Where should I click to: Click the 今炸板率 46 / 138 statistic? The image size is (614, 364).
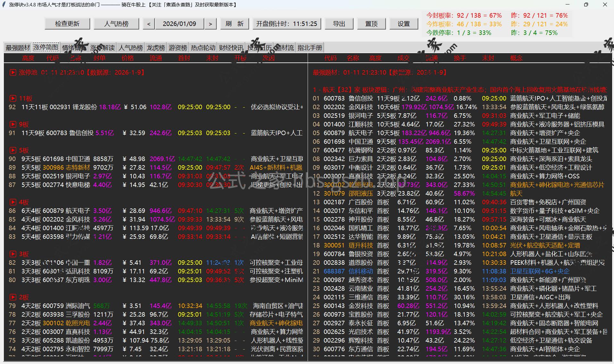point(464,24)
